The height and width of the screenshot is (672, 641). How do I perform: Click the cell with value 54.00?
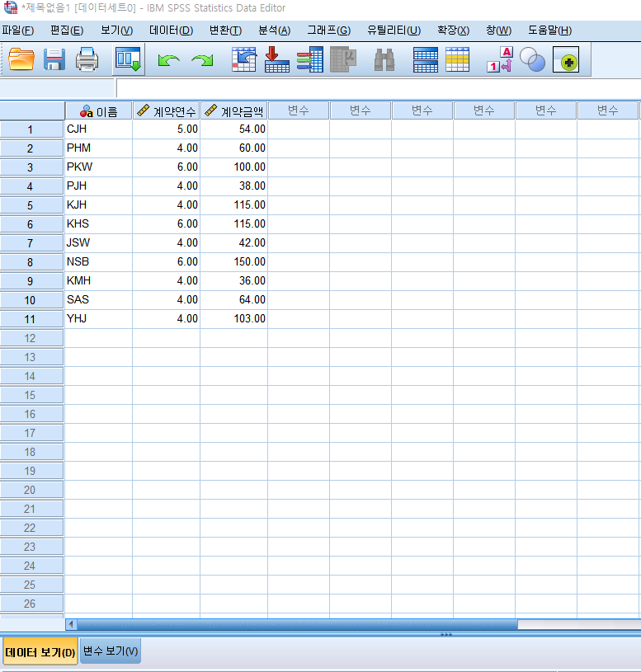tap(234, 129)
